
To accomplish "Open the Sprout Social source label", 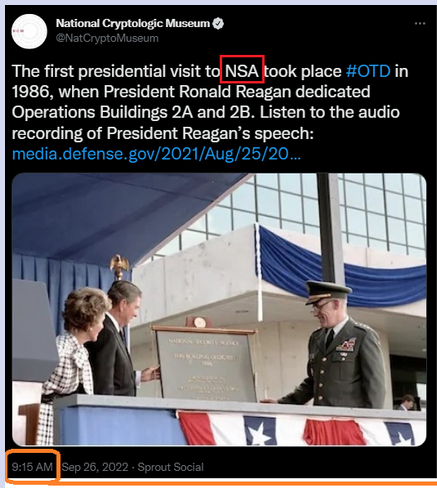I will tap(170, 467).
